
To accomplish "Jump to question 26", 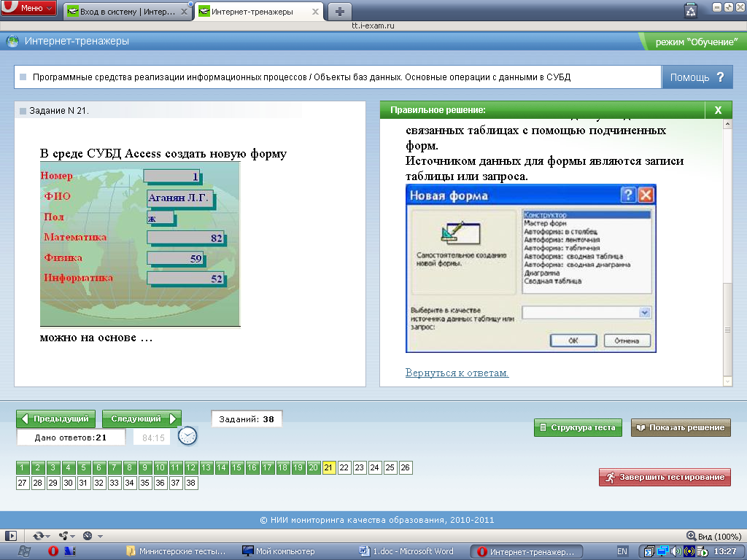I will click(406, 467).
